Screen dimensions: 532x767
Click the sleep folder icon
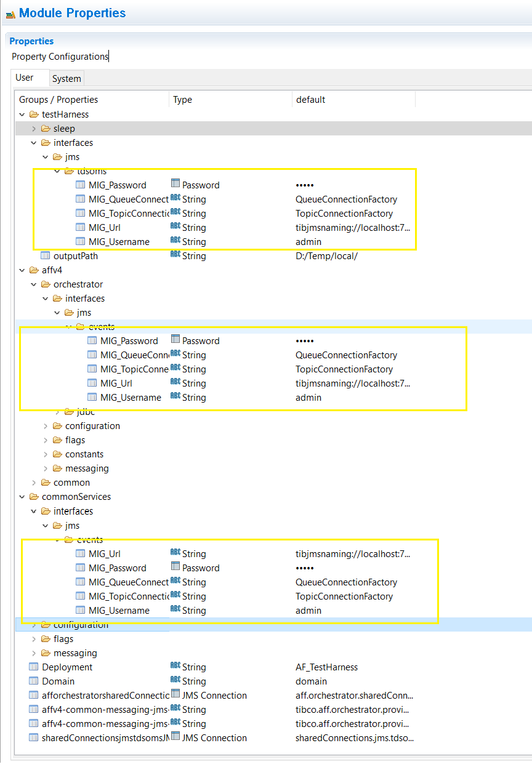(x=46, y=129)
